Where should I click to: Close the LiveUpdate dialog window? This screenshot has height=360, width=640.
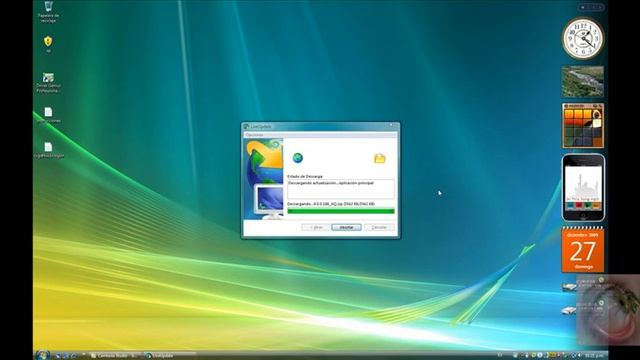click(x=392, y=126)
